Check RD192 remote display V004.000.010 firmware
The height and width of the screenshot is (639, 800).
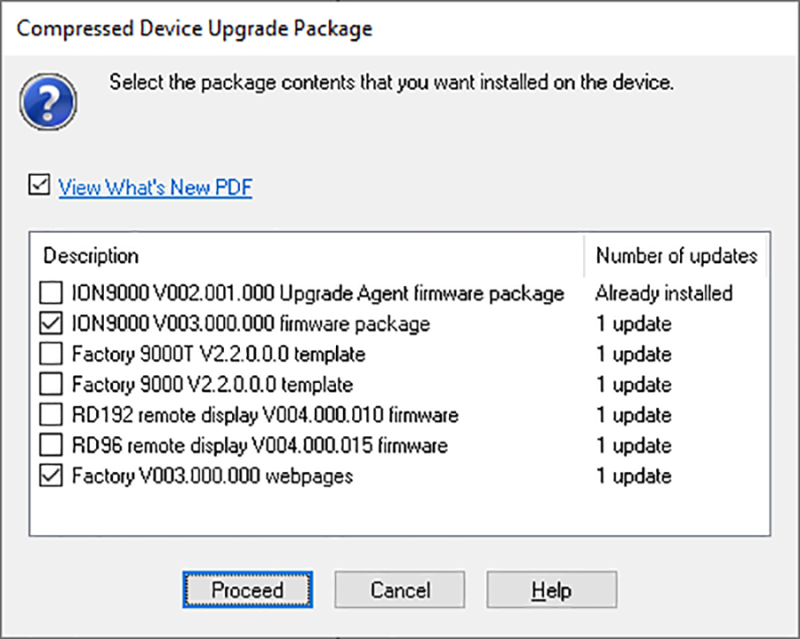[51, 415]
